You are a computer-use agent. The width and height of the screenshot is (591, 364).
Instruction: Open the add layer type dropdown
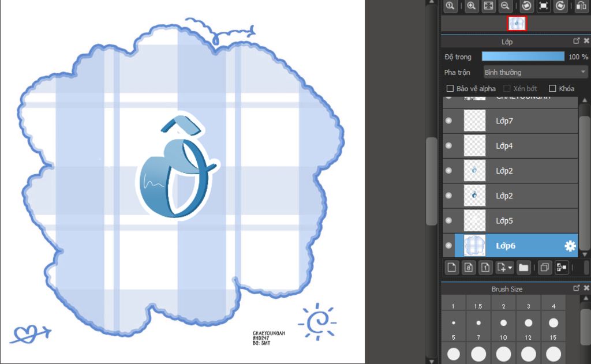pos(504,268)
